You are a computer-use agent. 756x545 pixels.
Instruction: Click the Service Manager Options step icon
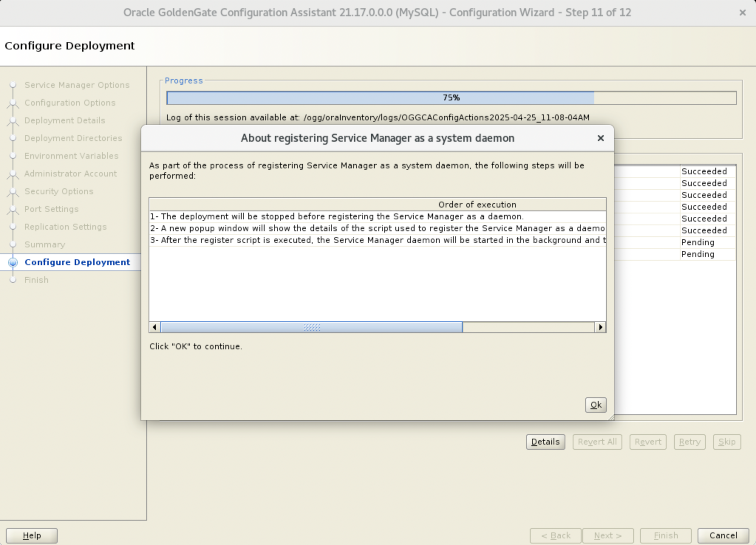(x=13, y=85)
